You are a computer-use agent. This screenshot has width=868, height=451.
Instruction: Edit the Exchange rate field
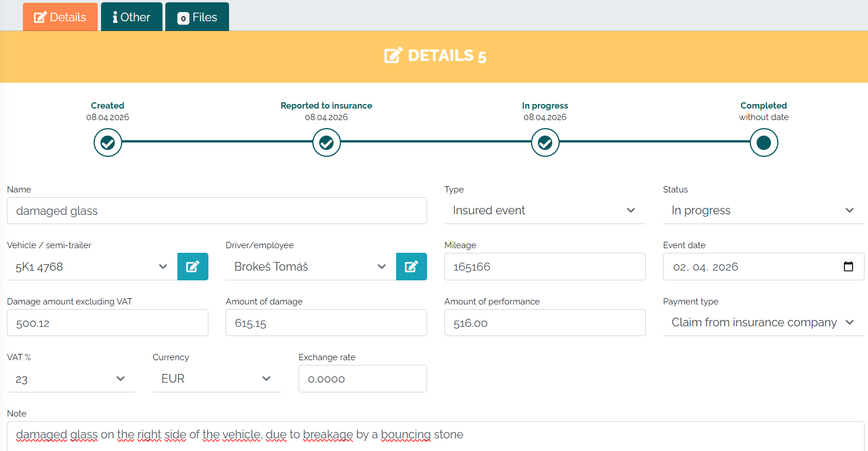click(x=363, y=379)
